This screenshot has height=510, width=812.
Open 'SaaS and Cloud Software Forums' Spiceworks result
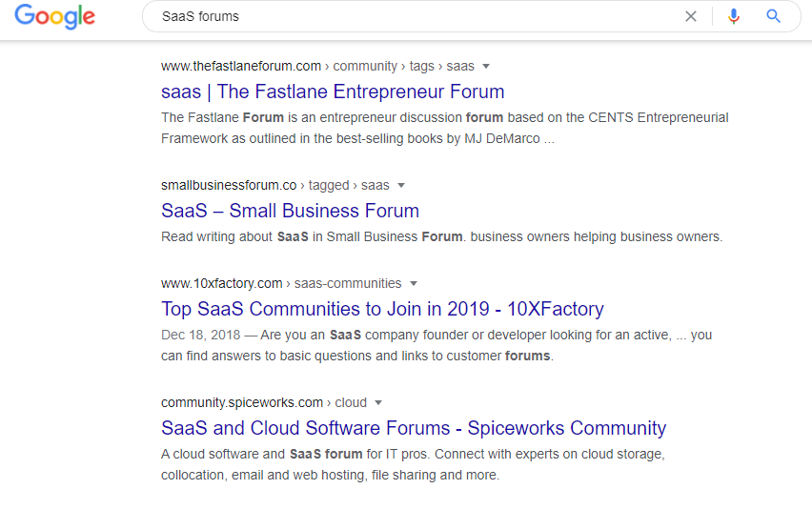pyautogui.click(x=414, y=428)
